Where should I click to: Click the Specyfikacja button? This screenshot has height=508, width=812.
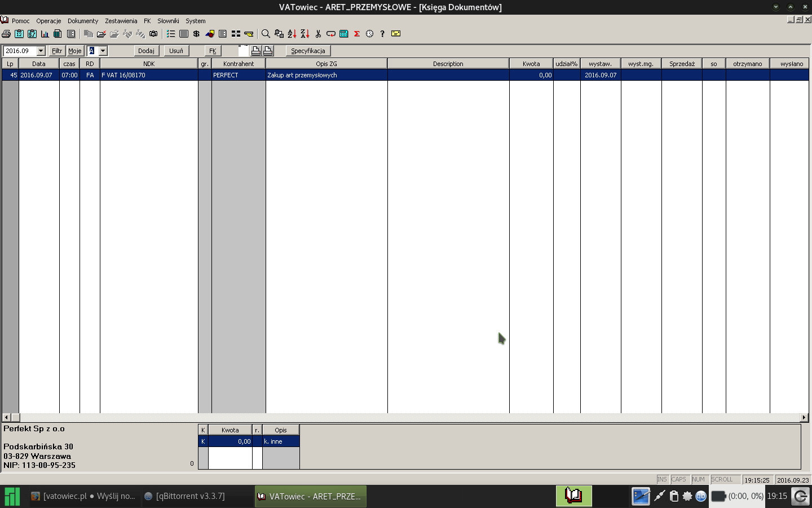(308, 51)
